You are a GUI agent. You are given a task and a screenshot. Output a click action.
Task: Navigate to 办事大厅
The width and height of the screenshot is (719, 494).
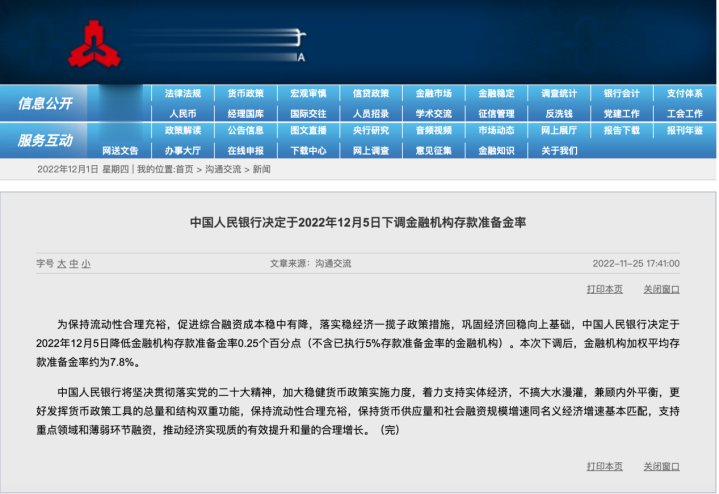tap(183, 150)
